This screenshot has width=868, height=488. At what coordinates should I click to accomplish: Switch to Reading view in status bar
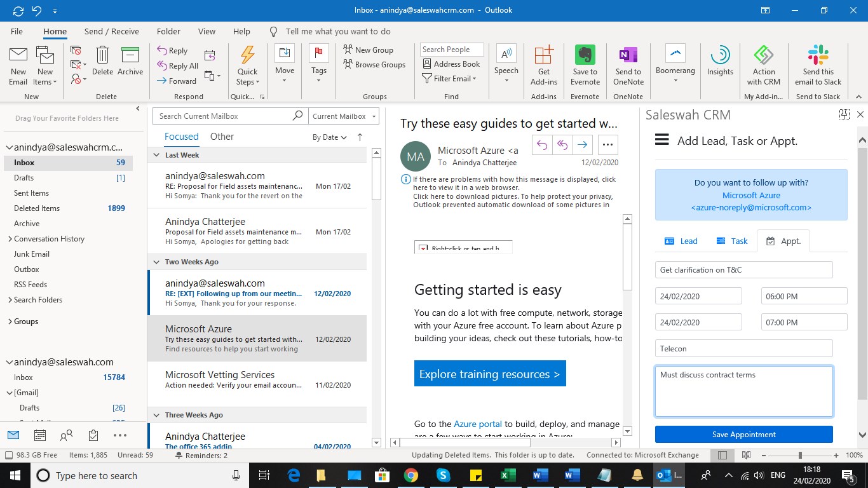[x=747, y=455]
